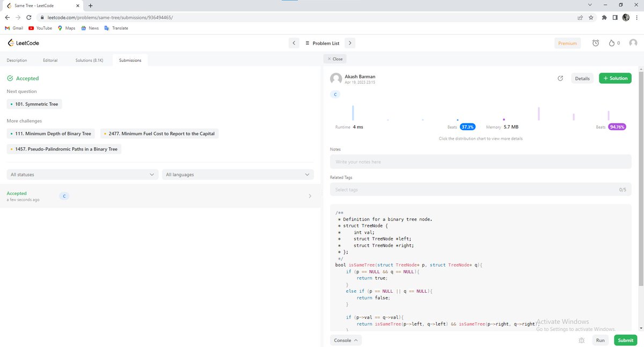Open next question 101. Symmetric Tree
This screenshot has height=347, width=644.
(34, 104)
